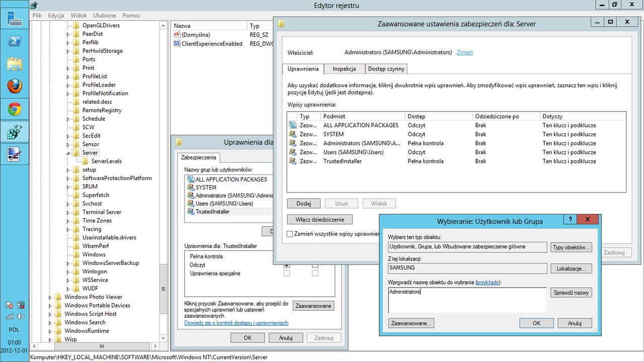Click TrustedInstaller entry icon in advanced list
This screenshot has height=362, width=644.
(293, 161)
